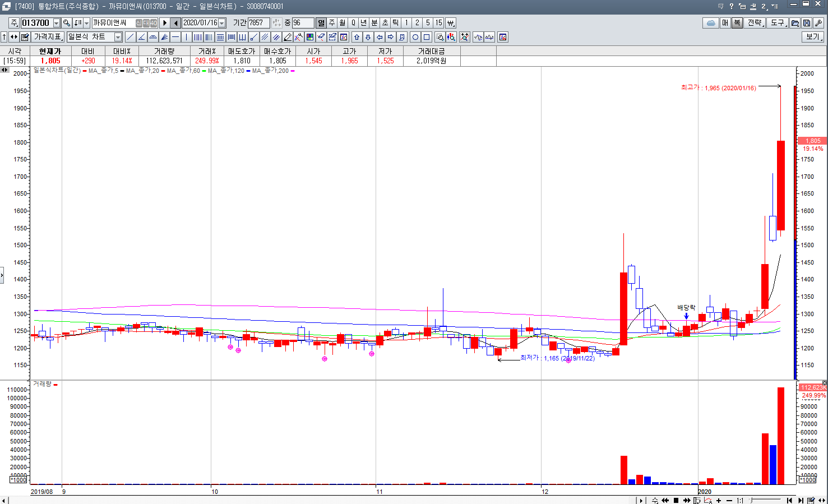Click the bottom rewind double-arrow button
The height and width of the screenshot is (504, 828).
point(665,500)
